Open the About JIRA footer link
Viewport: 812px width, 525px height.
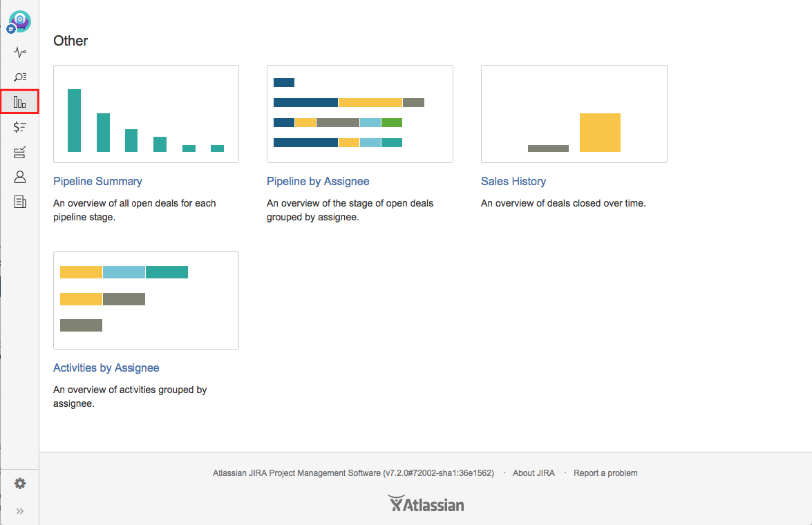(x=534, y=472)
